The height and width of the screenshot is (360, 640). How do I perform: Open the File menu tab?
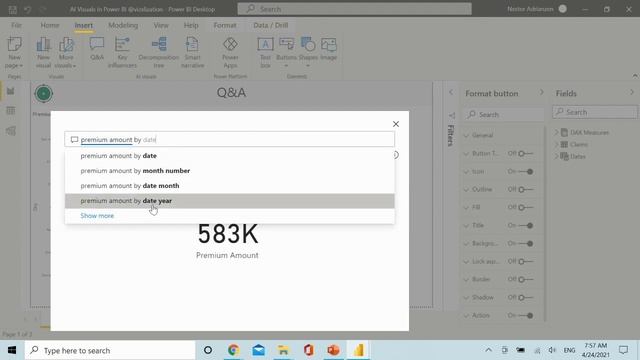16,25
